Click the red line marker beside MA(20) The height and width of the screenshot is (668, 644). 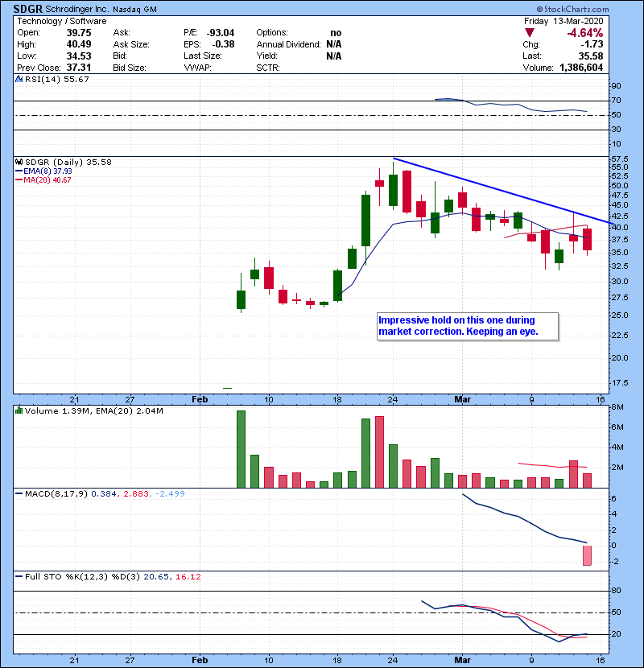coord(19,180)
